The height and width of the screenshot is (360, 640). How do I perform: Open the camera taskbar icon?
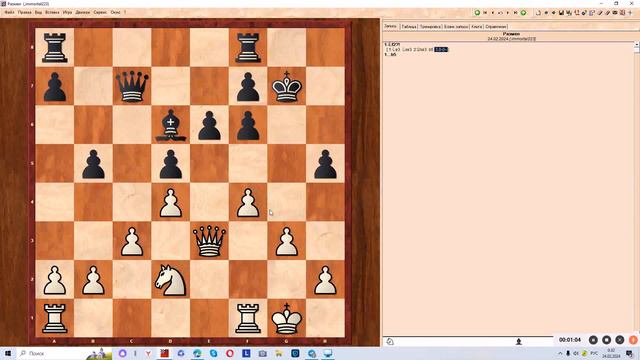tap(262, 353)
